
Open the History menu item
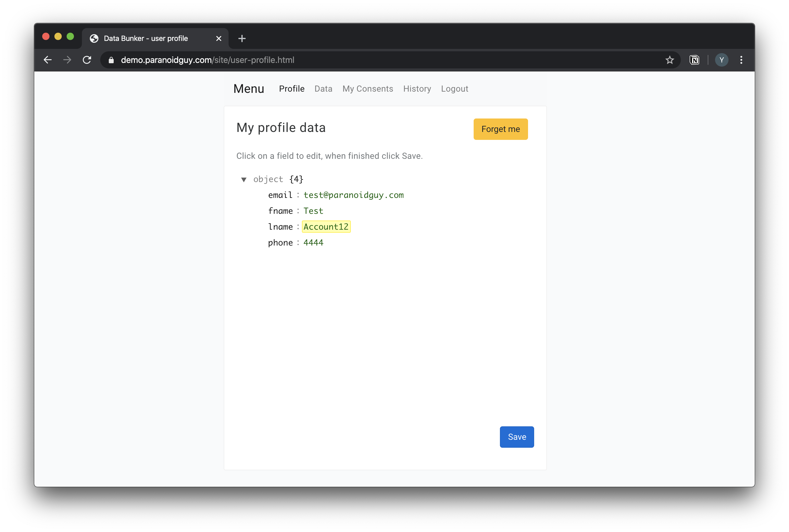pyautogui.click(x=417, y=89)
